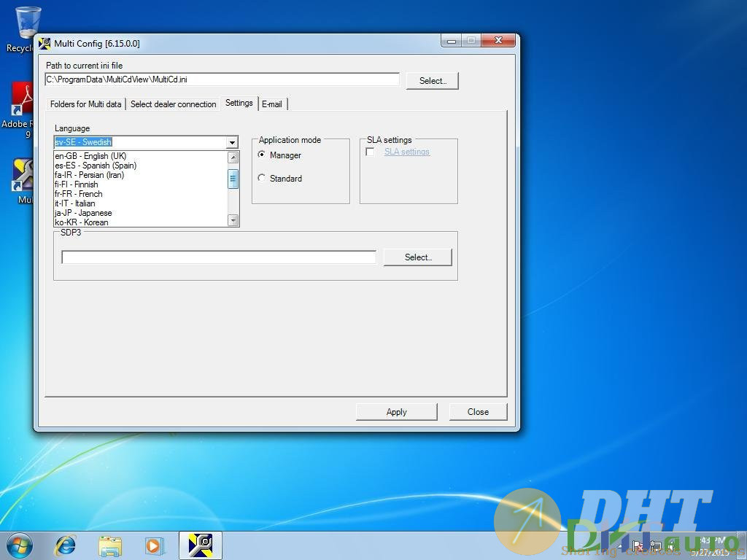Viewport: 747px width, 560px height.
Task: Minimize the Multi Config window
Action: (451, 41)
